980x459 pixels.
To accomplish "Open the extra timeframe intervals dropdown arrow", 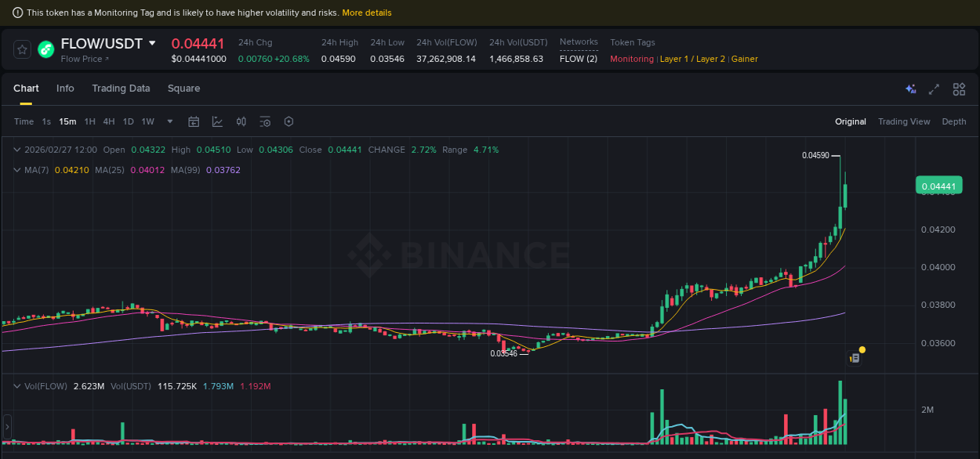I will point(169,121).
